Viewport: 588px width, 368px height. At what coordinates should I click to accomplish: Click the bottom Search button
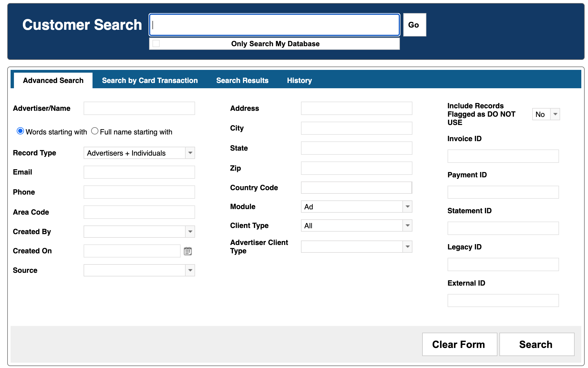pos(536,344)
